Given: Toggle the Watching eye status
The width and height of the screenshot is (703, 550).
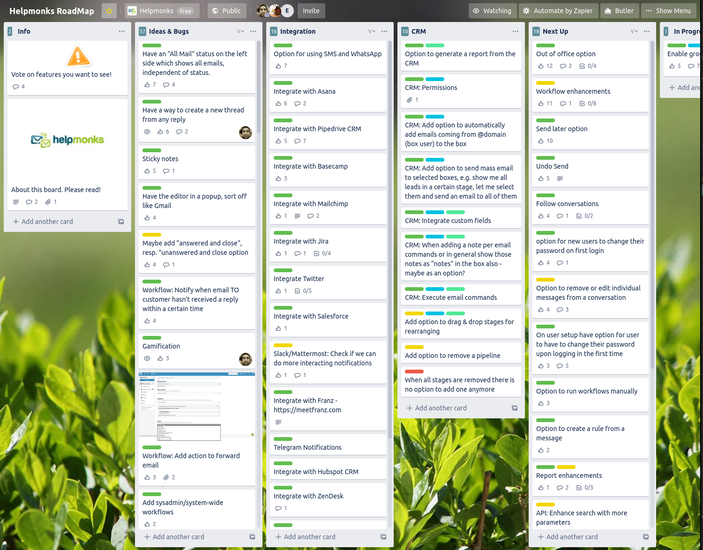Looking at the screenshot, I should [492, 11].
